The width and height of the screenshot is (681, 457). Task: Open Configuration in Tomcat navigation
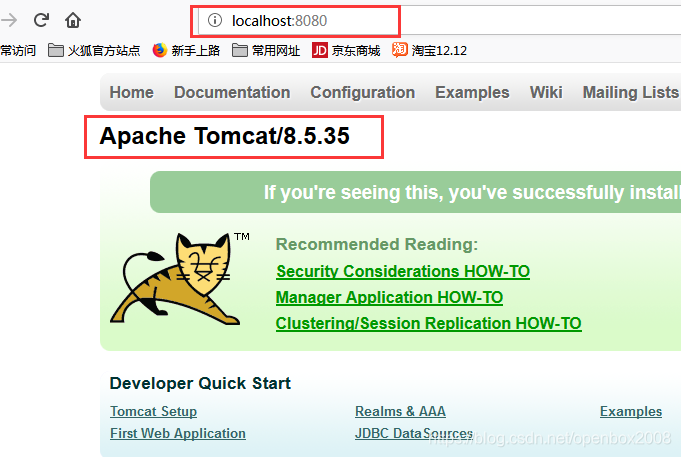click(363, 92)
